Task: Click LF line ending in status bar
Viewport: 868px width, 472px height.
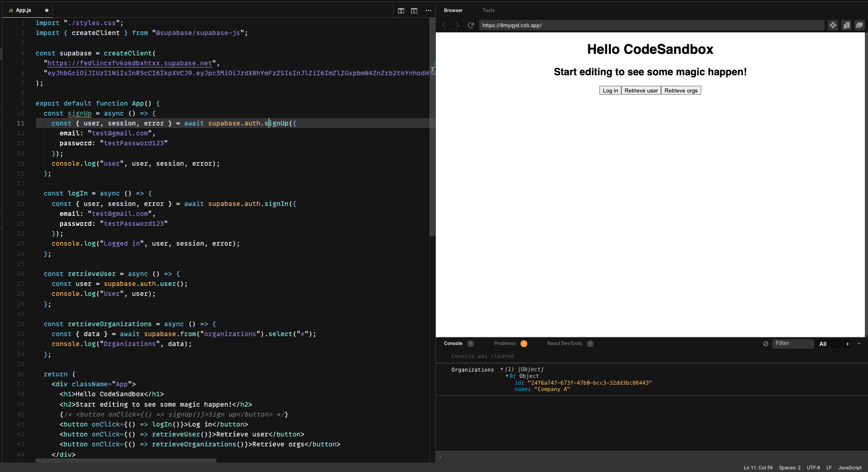Action: point(829,468)
